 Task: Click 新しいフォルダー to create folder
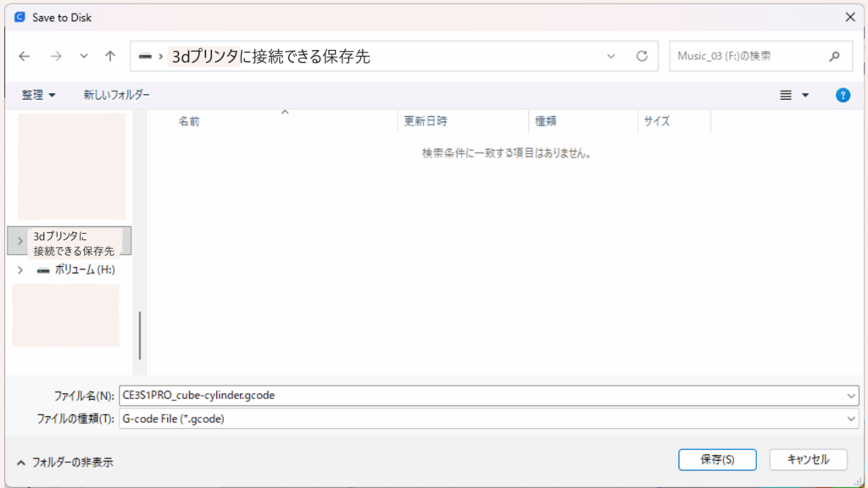[116, 95]
